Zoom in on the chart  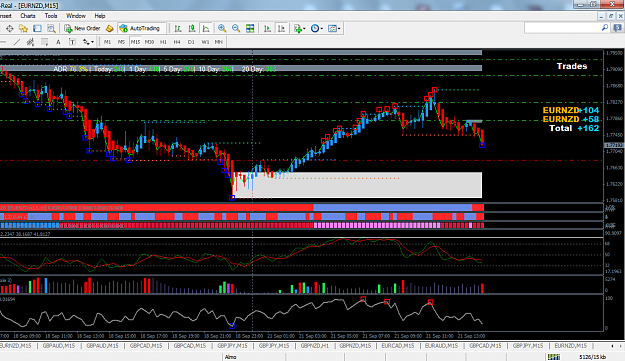222,28
